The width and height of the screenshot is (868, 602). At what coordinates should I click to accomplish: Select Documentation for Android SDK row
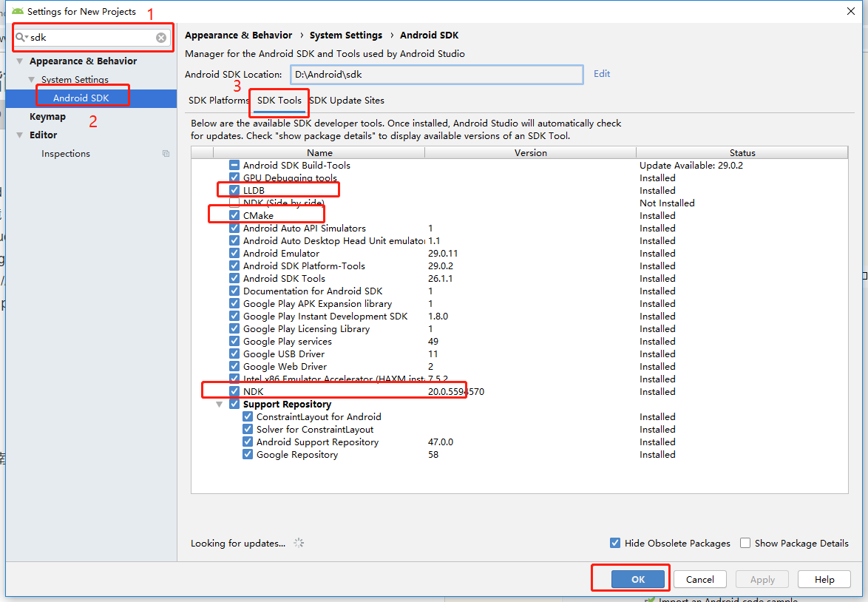313,291
